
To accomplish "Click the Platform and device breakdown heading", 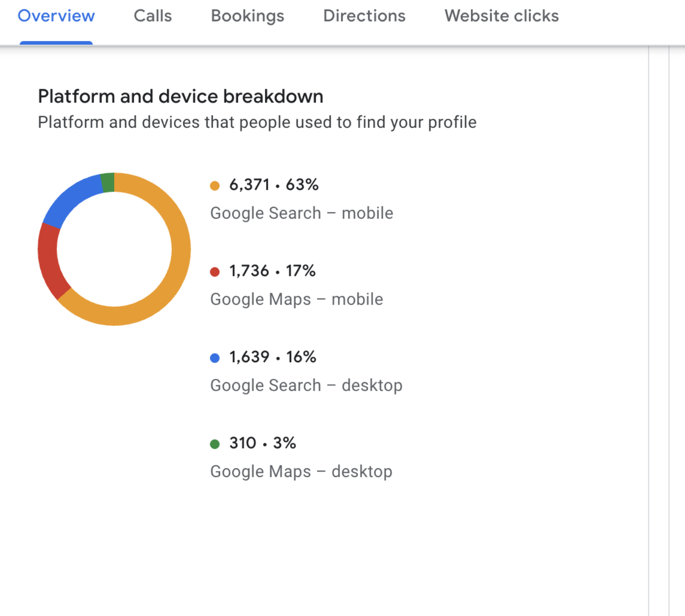I will pyautogui.click(x=181, y=97).
